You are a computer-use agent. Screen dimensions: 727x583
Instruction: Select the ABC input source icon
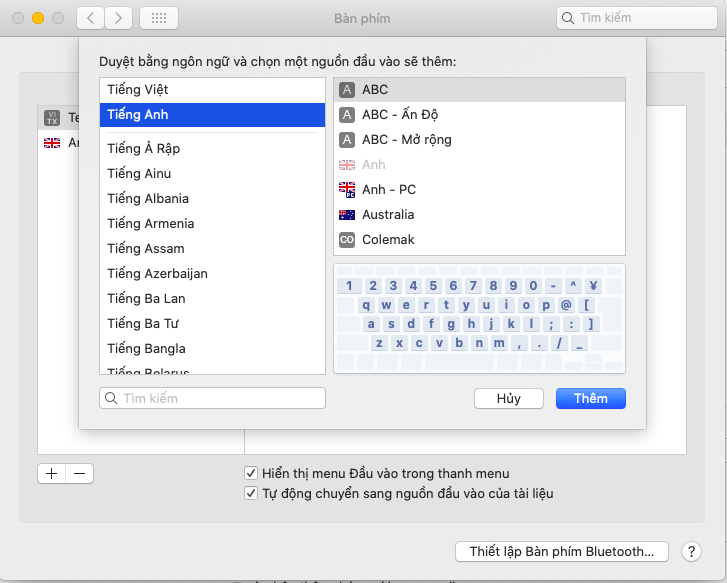(x=347, y=90)
